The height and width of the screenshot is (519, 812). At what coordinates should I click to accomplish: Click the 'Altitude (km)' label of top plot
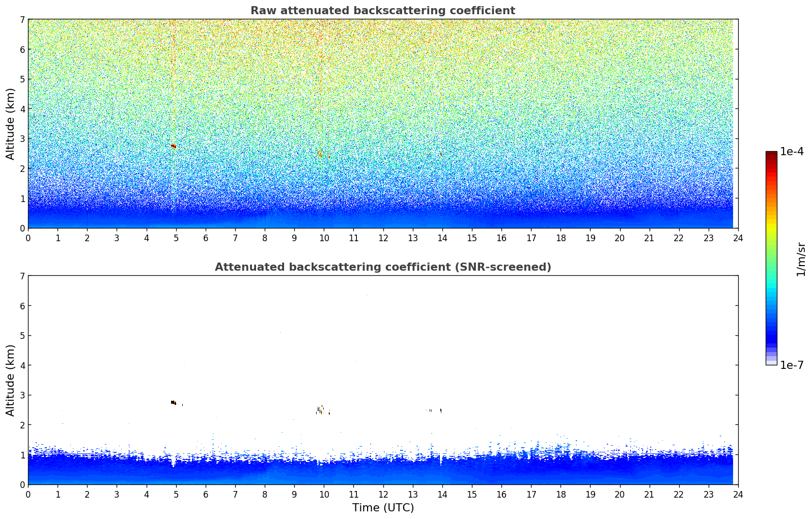10,124
